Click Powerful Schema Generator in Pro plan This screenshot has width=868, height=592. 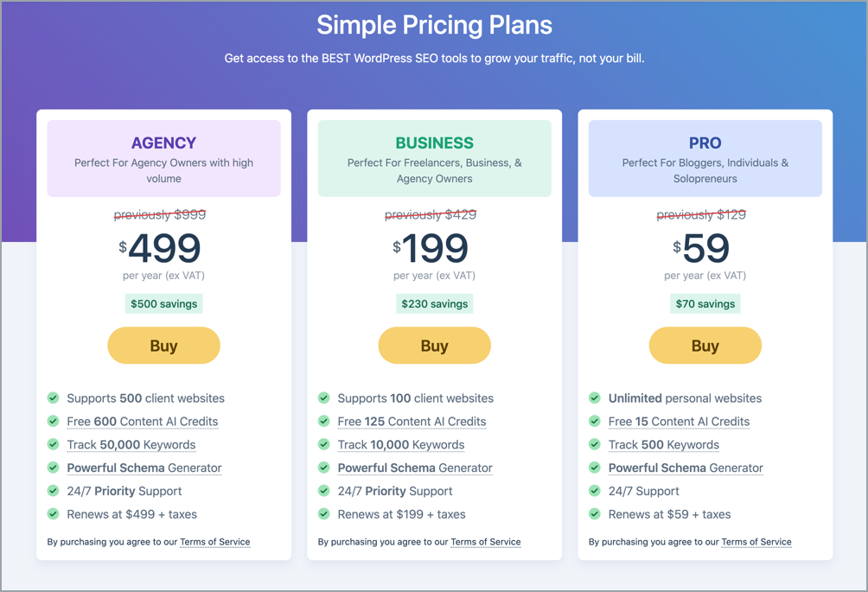pos(686,468)
